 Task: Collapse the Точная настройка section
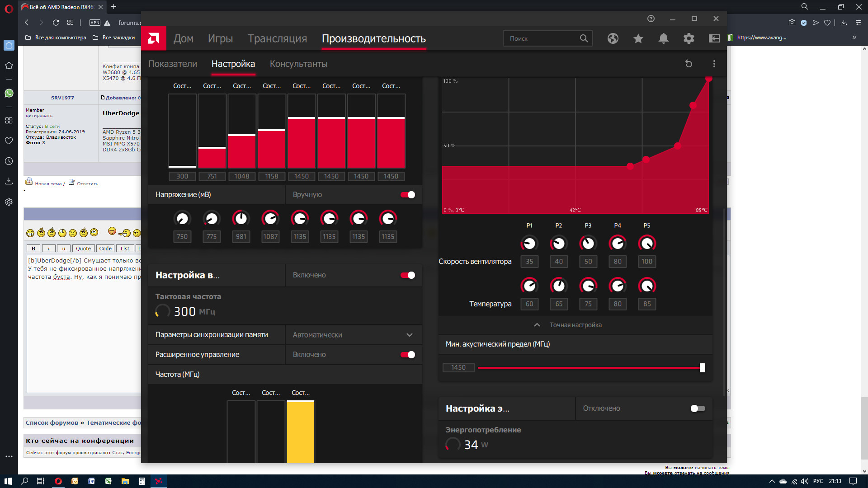[x=537, y=325]
